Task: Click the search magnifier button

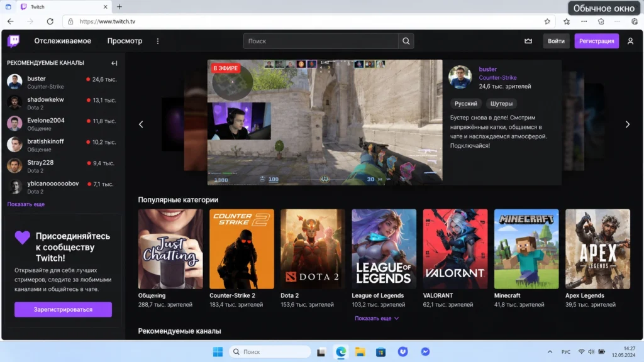Action: click(406, 41)
